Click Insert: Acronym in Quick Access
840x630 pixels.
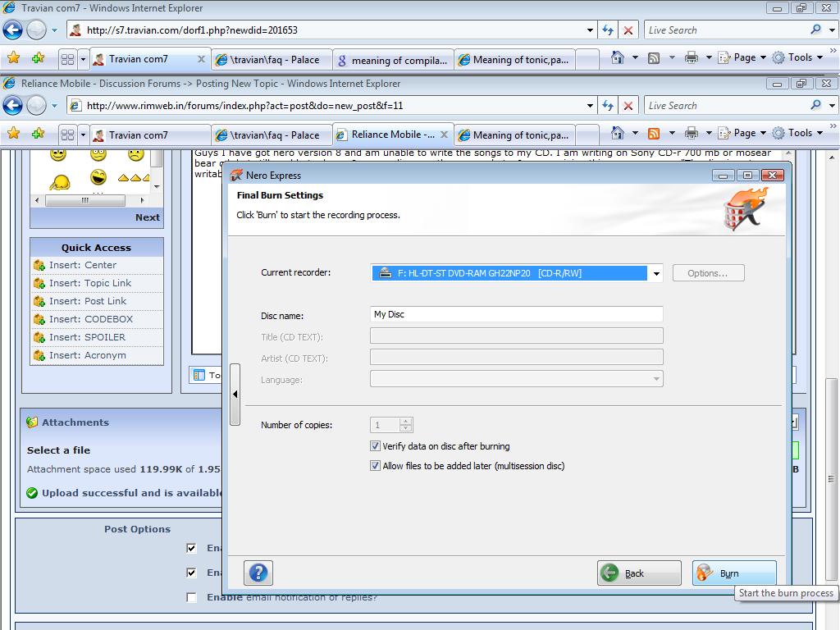(x=88, y=355)
